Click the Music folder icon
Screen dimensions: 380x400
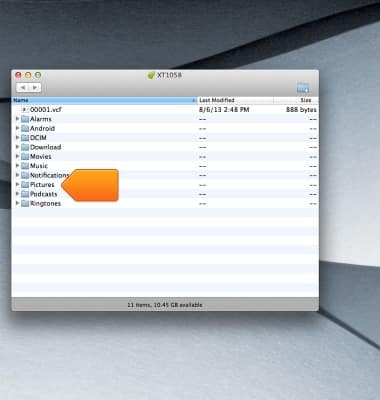point(25,166)
